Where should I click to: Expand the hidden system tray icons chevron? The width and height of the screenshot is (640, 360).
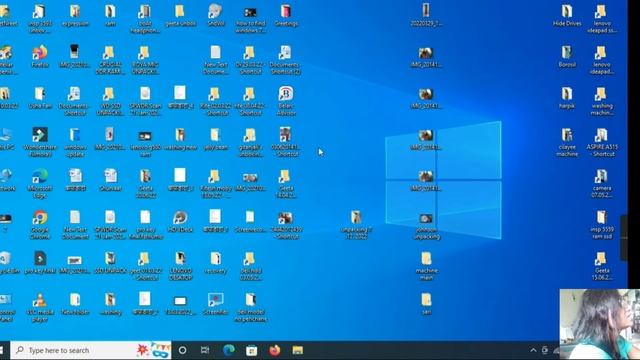(x=533, y=350)
